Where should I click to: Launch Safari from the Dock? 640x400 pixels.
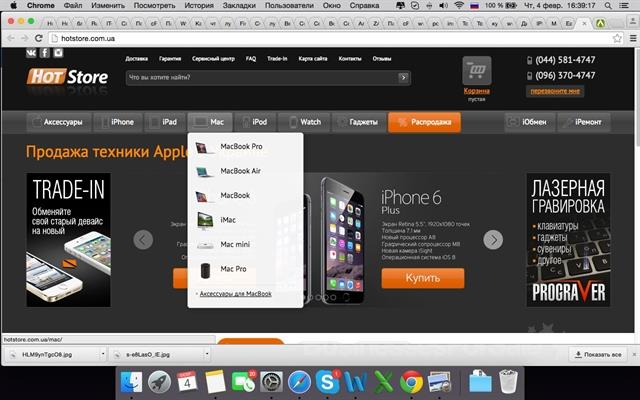click(299, 382)
